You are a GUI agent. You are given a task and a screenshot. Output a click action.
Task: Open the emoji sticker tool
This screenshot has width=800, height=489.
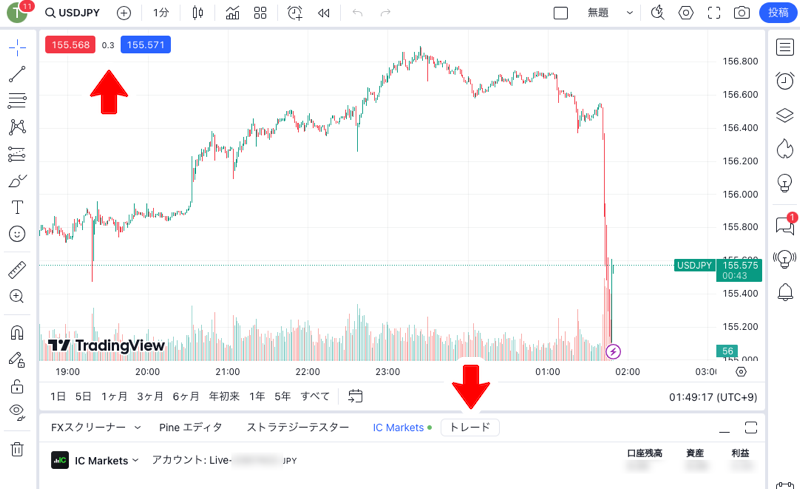[x=17, y=234]
